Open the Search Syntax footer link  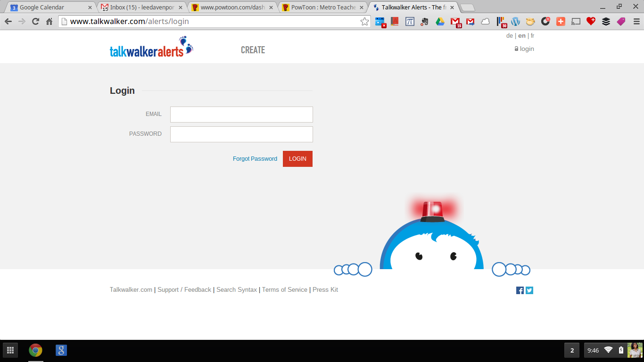[x=237, y=290]
